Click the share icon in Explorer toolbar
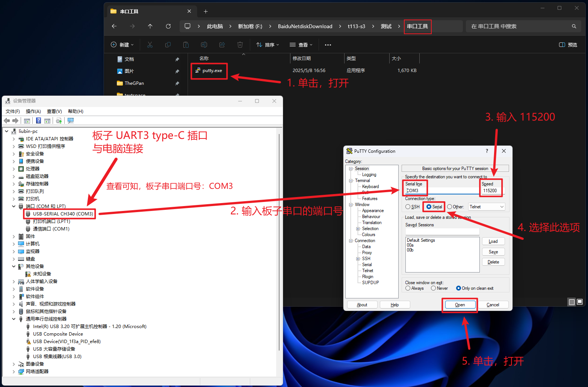 222,45
